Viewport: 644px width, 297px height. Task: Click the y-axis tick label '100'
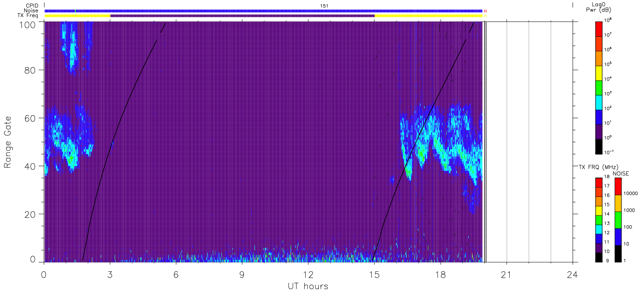click(27, 25)
